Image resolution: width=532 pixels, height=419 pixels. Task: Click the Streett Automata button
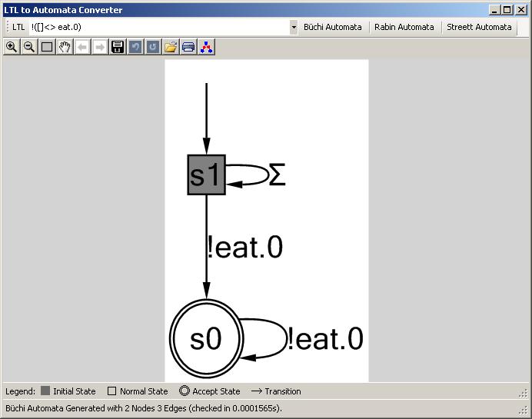coord(479,27)
